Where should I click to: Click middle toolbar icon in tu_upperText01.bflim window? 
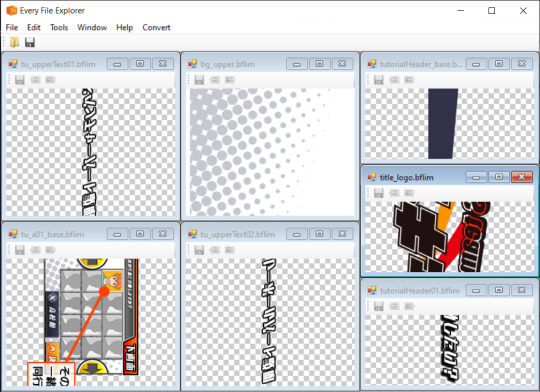[x=35, y=80]
